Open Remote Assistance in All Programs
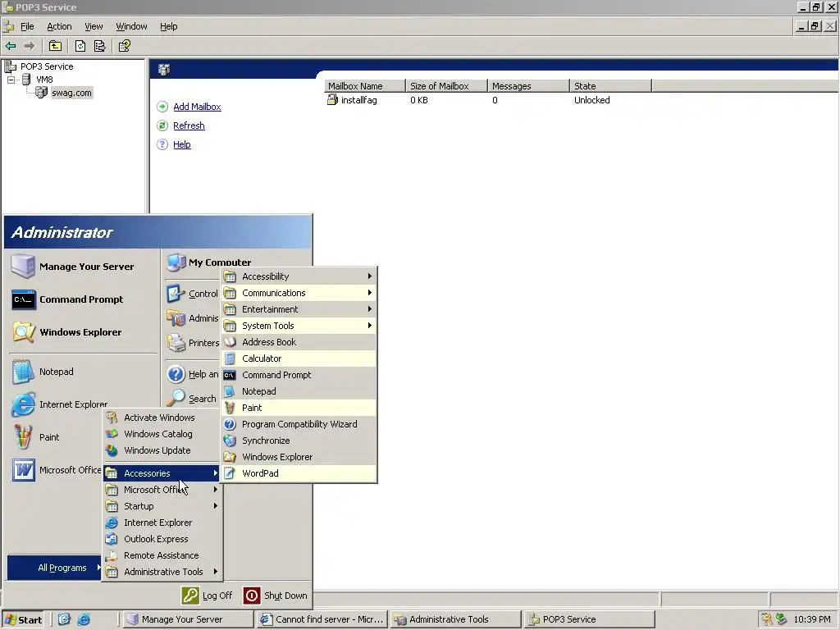This screenshot has height=630, width=840. point(162,555)
